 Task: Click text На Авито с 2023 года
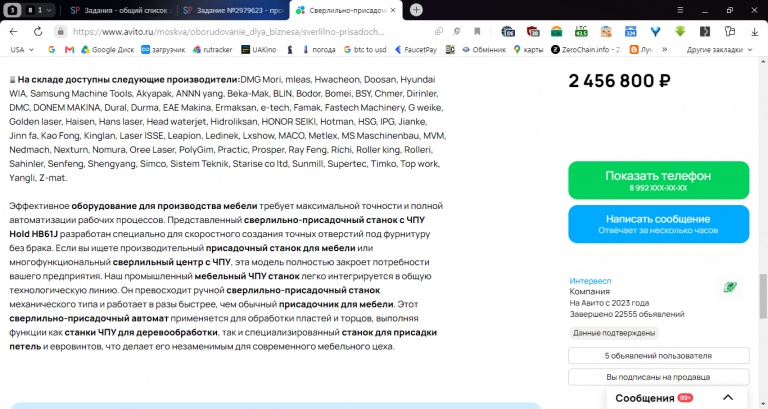609,303
